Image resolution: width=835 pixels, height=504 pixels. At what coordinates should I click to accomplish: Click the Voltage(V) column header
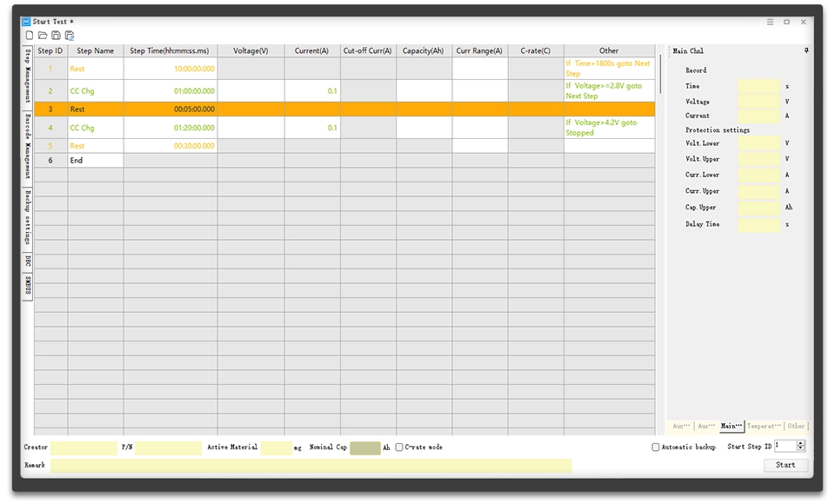(250, 50)
